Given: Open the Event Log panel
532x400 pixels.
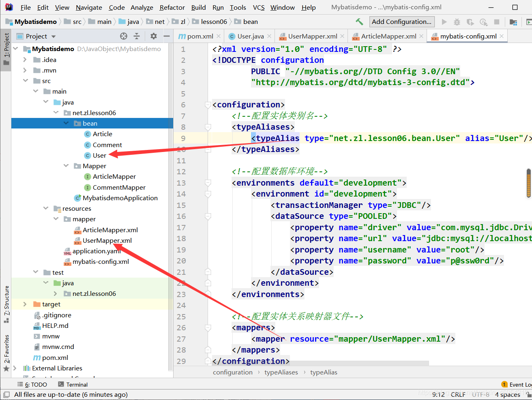Looking at the screenshot, I should [x=517, y=384].
